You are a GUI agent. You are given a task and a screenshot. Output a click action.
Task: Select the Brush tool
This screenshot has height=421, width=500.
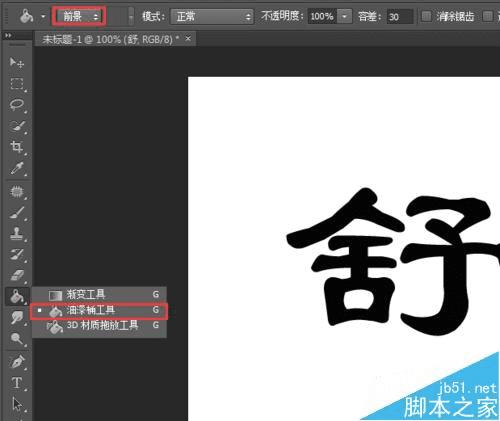pos(17,213)
